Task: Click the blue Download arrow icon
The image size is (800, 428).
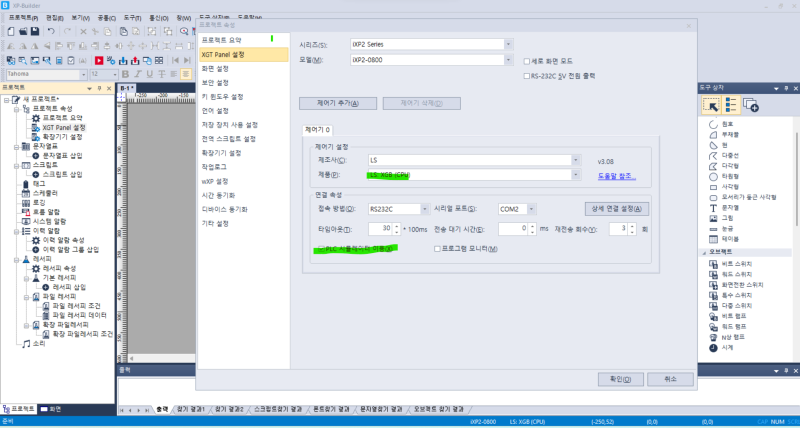Action: tap(123, 60)
